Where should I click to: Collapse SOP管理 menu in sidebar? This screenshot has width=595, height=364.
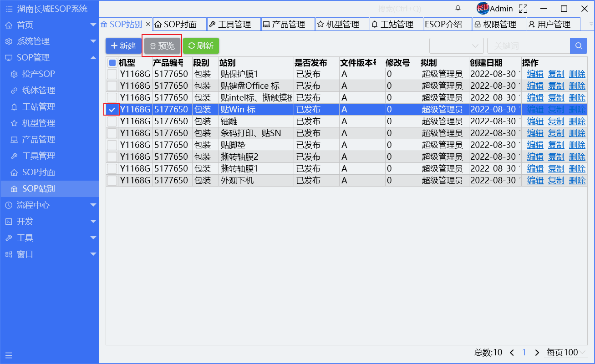(49, 57)
